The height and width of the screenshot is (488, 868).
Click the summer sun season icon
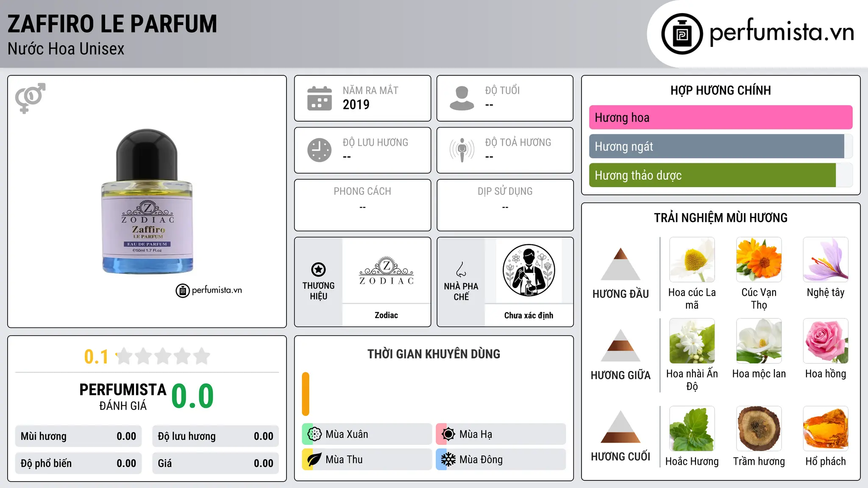tap(448, 434)
